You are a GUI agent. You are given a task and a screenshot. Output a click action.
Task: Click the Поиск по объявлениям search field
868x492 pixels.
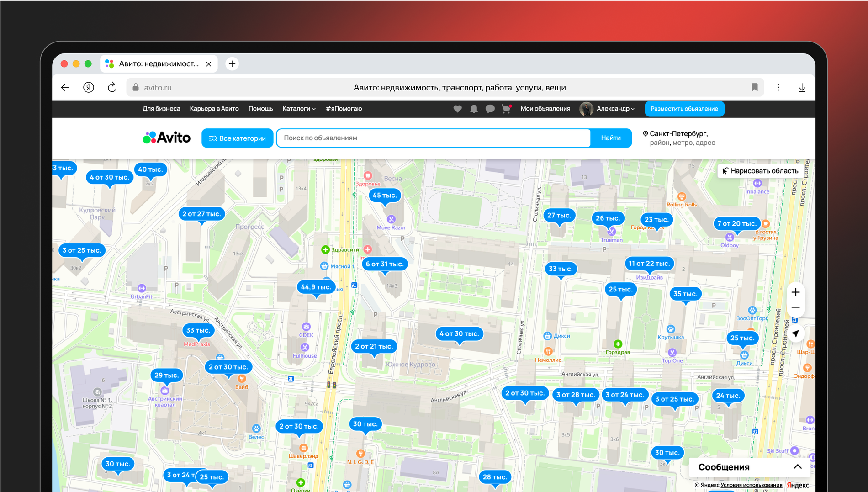click(x=433, y=138)
